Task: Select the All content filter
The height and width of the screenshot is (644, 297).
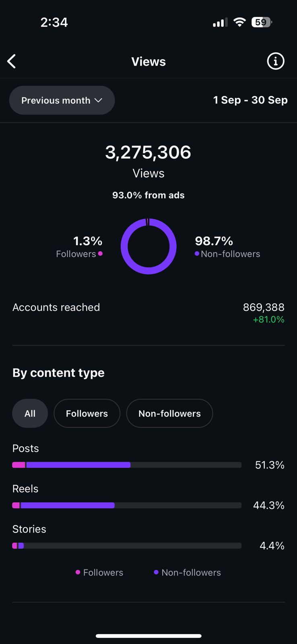Action: [x=30, y=413]
